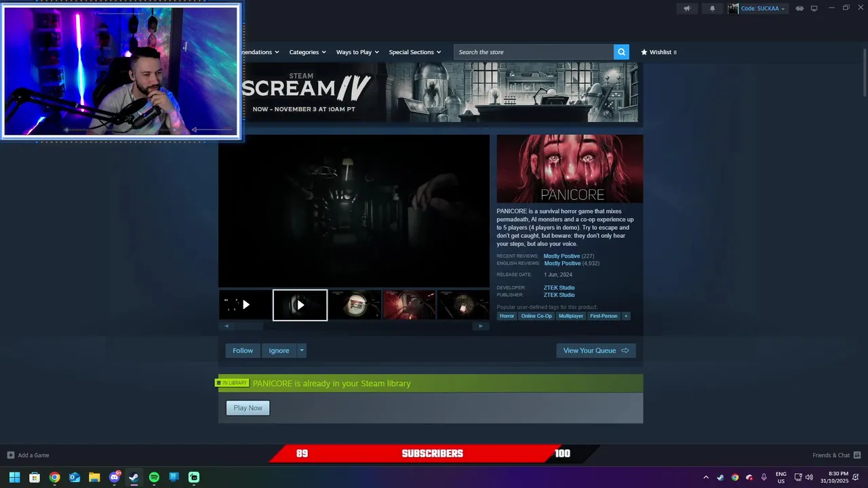
Task: Select the Online Co-Op tag
Action: click(x=536, y=316)
